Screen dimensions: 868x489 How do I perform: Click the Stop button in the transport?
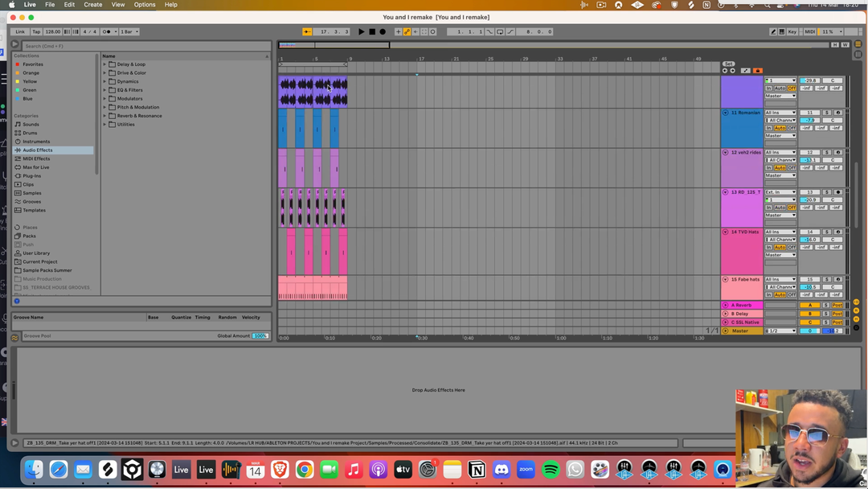point(372,32)
